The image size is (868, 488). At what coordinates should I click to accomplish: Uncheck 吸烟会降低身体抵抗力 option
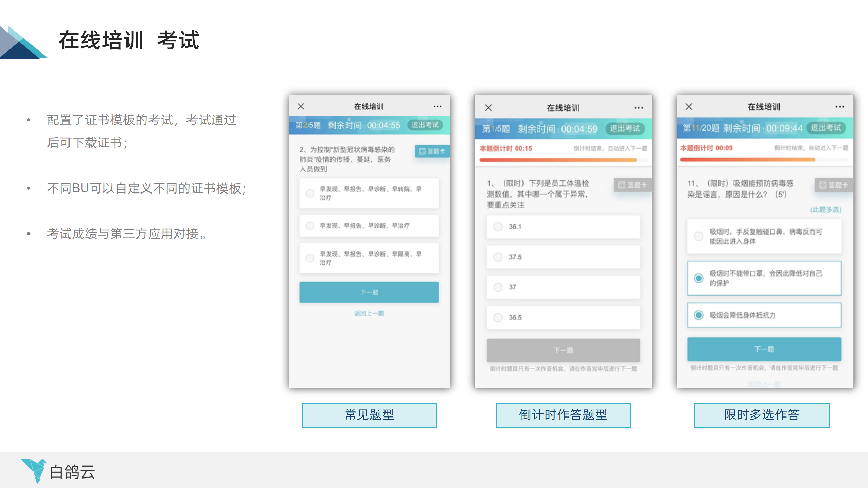click(764, 315)
